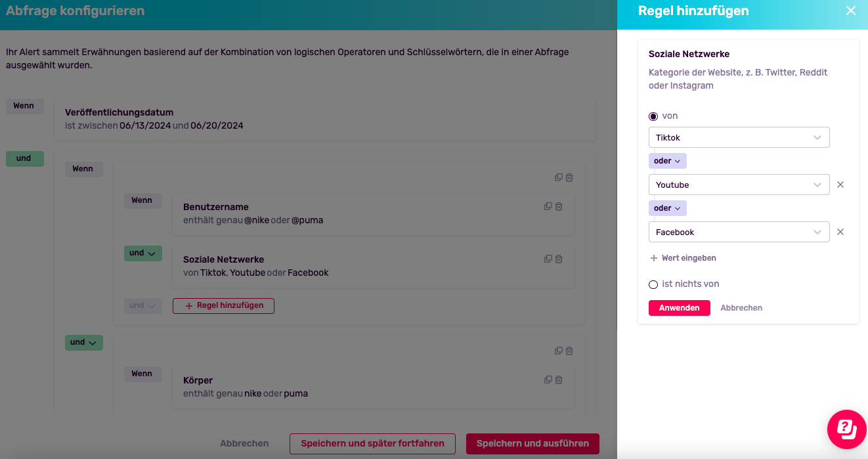Duplicate the Soziale Netzwerke rule
This screenshot has height=459, width=868.
548,259
